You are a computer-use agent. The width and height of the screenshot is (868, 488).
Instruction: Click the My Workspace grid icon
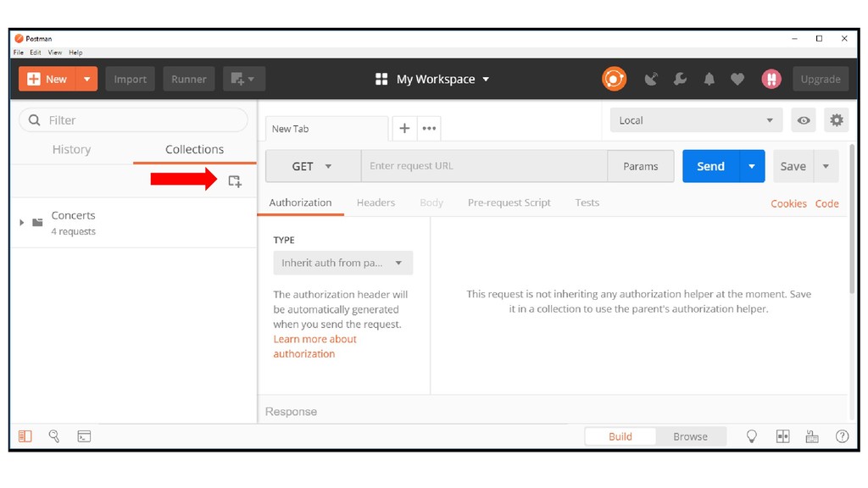point(381,79)
